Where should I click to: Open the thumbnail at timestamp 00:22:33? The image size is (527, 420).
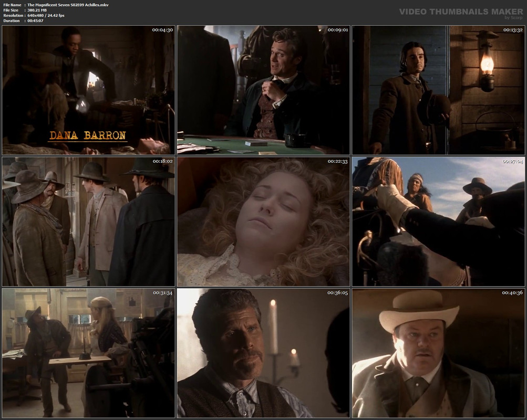point(264,222)
